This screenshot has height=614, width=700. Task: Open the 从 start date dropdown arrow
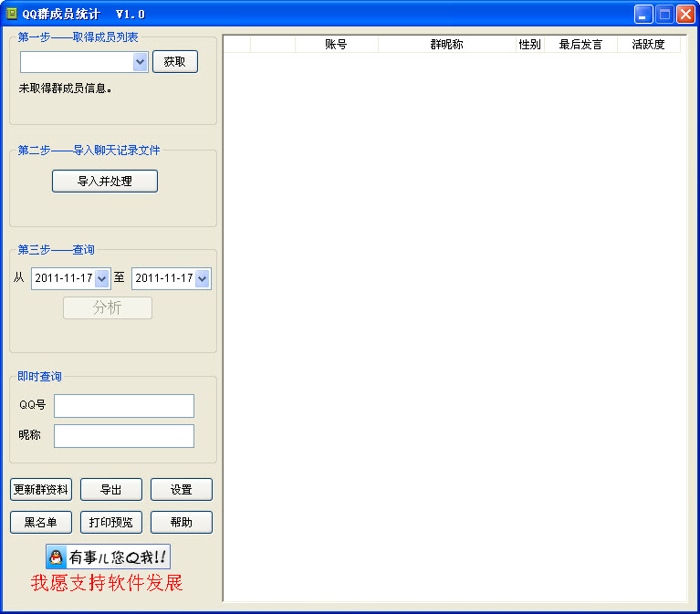click(102, 278)
